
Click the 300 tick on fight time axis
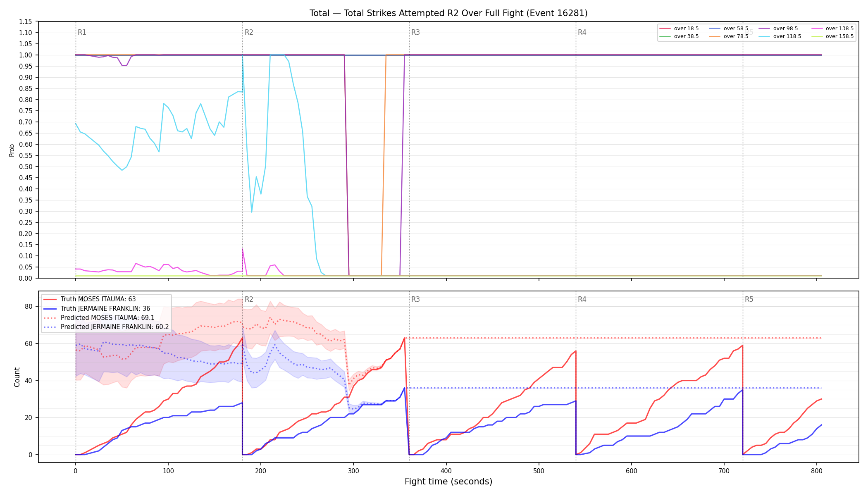click(353, 471)
